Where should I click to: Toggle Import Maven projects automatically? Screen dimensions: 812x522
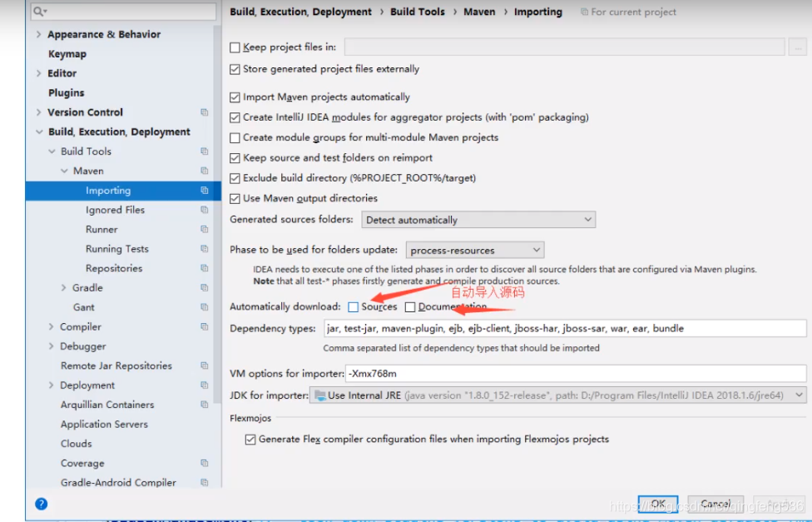pyautogui.click(x=235, y=97)
